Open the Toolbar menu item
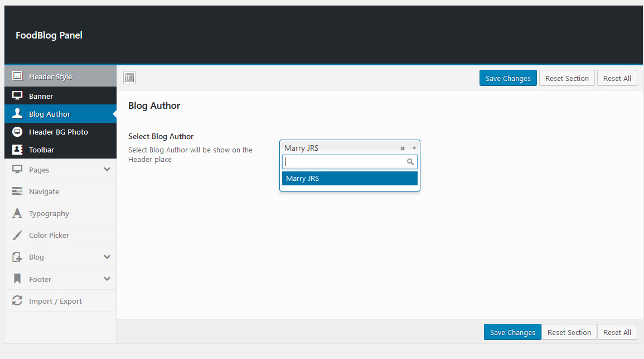Image resolution: width=644 pixels, height=359 pixels. click(x=60, y=150)
